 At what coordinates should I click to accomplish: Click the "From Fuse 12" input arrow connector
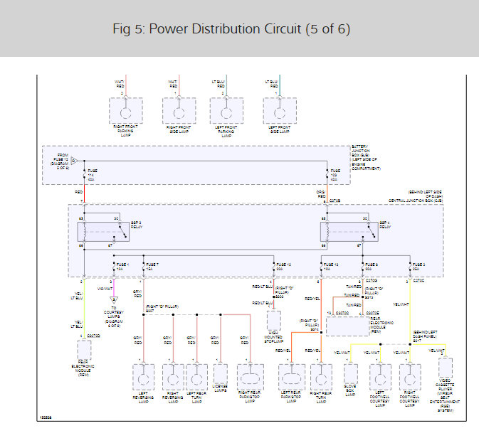pos(74,161)
